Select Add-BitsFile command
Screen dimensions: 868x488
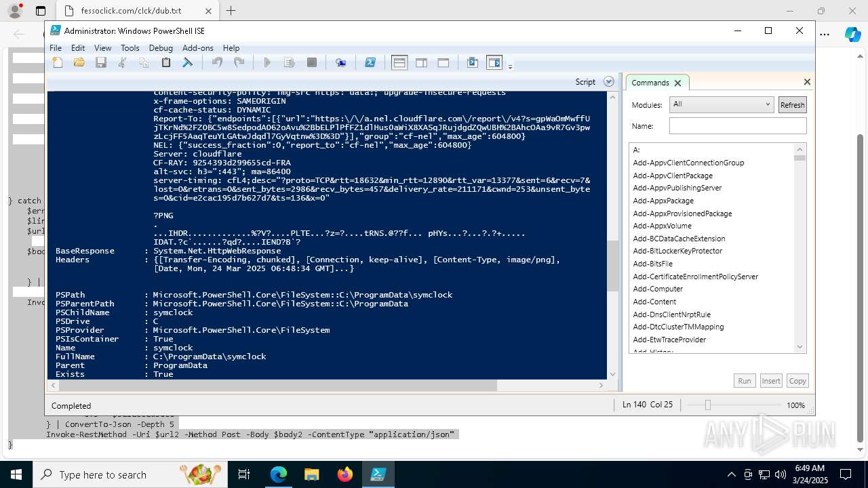coord(653,264)
